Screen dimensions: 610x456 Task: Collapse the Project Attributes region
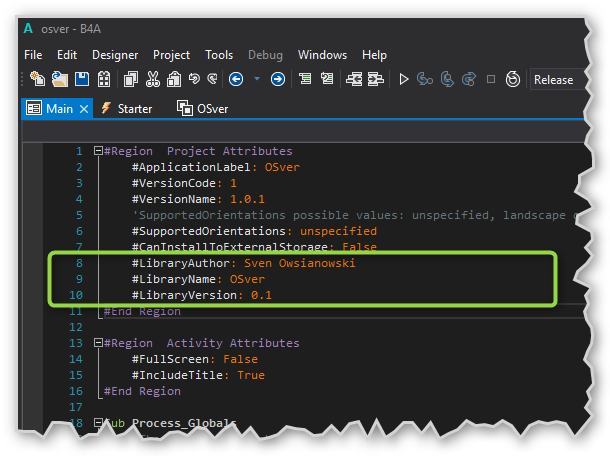98,151
